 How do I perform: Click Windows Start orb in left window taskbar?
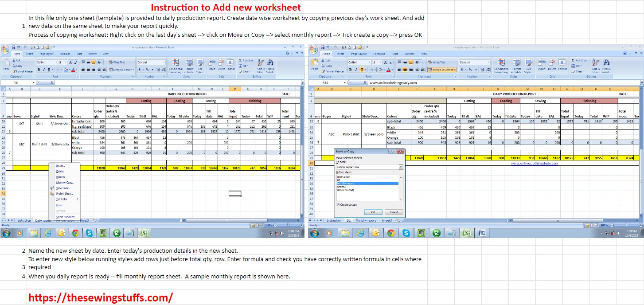(x=6, y=232)
